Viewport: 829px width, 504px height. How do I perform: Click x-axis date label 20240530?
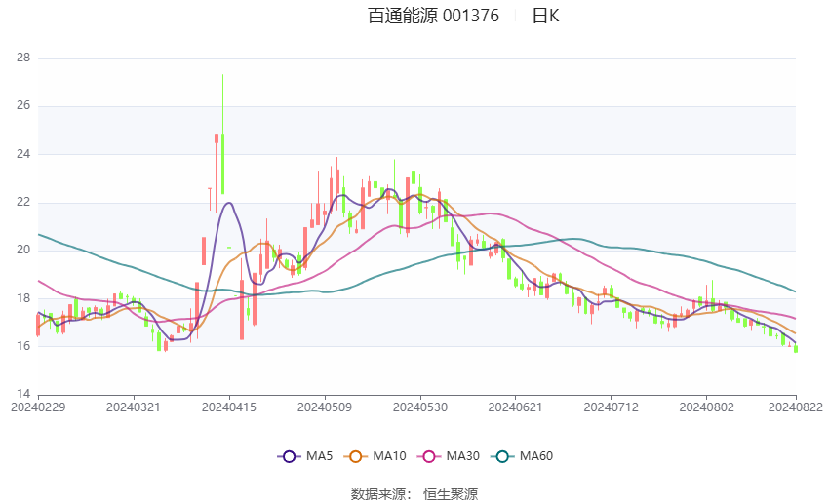pyautogui.click(x=420, y=407)
